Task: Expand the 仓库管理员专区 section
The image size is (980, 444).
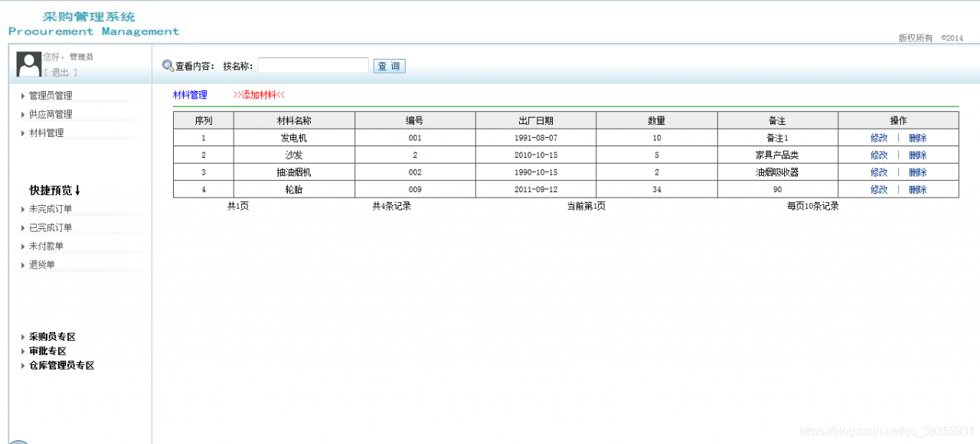Action: coord(61,365)
